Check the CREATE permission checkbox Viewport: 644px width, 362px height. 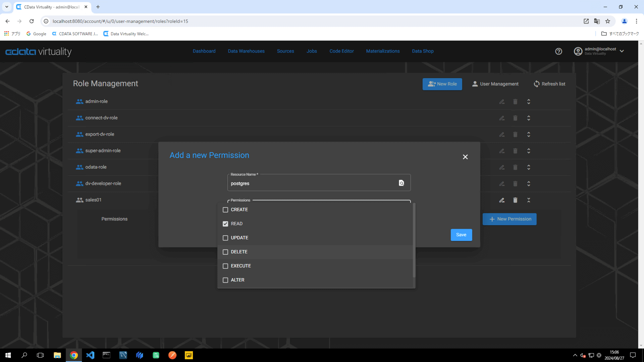click(x=225, y=210)
